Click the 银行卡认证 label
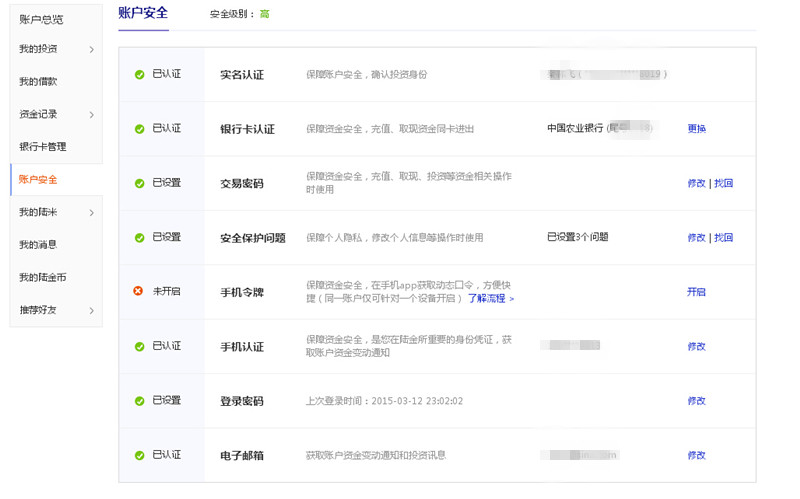The width and height of the screenshot is (800, 499). [247, 130]
